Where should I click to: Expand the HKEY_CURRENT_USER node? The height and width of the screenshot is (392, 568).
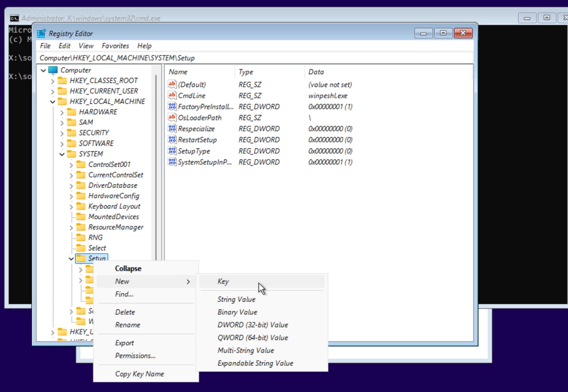tap(53, 91)
